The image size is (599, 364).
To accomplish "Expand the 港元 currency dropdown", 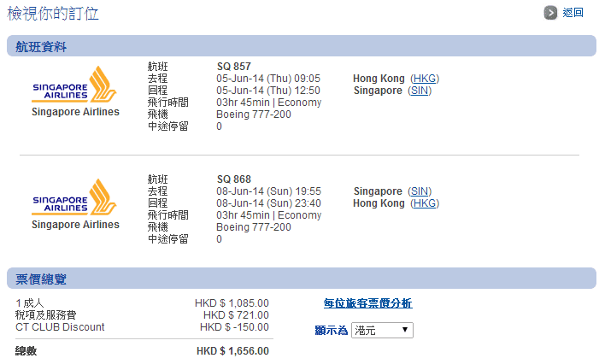I will 382,330.
